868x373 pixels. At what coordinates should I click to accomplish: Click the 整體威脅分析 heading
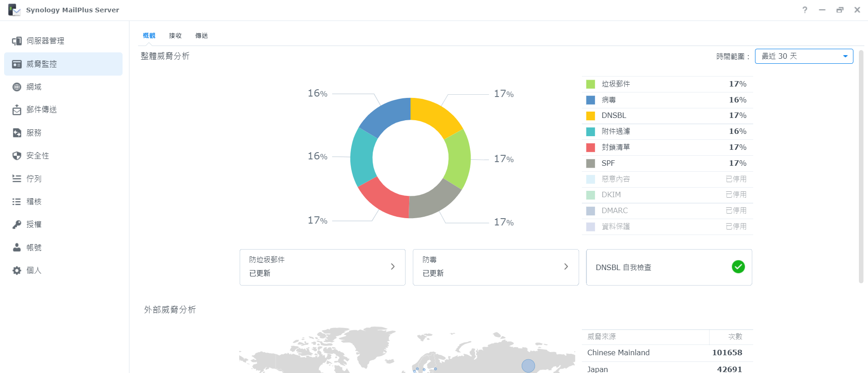[165, 56]
